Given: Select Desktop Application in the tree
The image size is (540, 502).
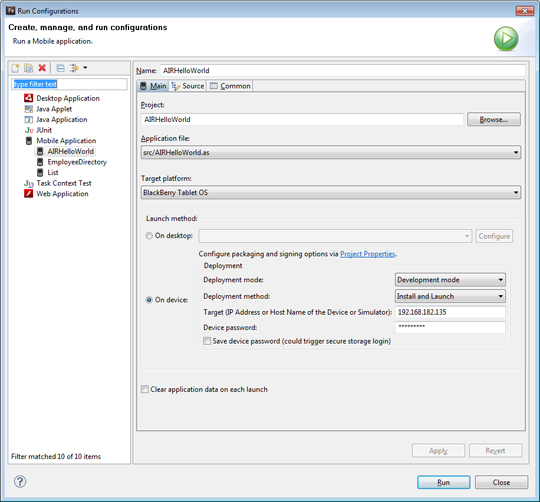Looking at the screenshot, I should (68, 98).
